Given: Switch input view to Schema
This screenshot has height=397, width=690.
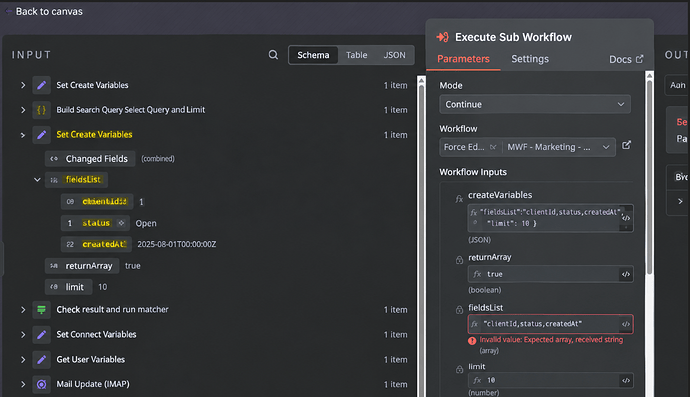Looking at the screenshot, I should [313, 55].
